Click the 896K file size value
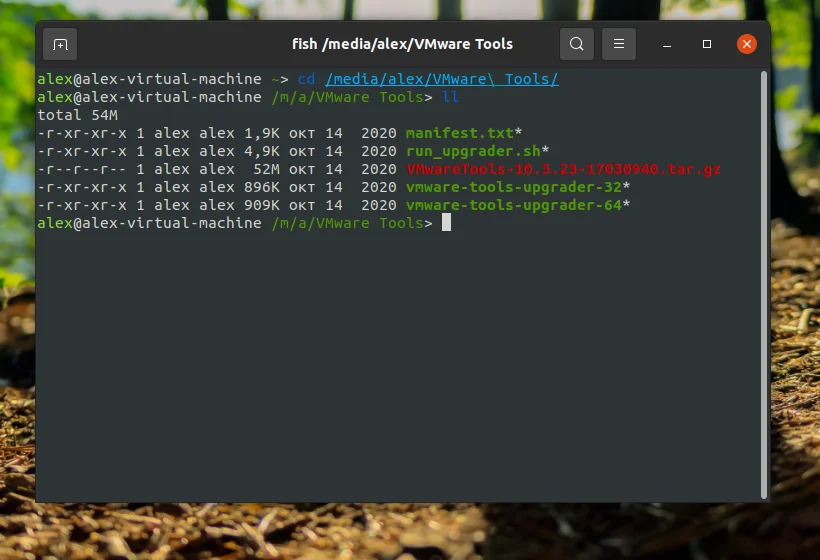 click(x=261, y=187)
